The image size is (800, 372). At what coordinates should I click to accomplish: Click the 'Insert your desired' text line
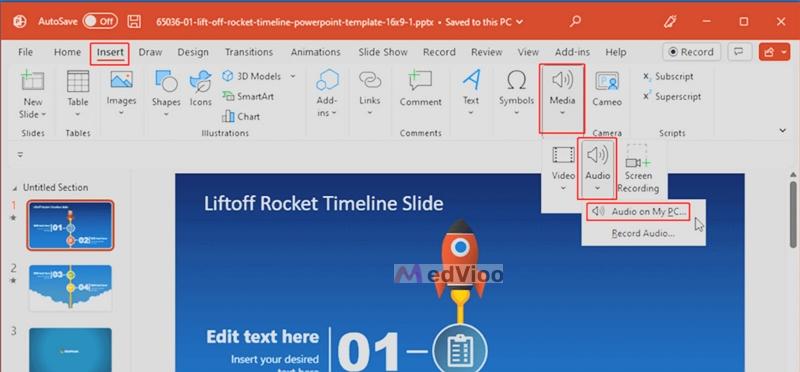coord(274,359)
